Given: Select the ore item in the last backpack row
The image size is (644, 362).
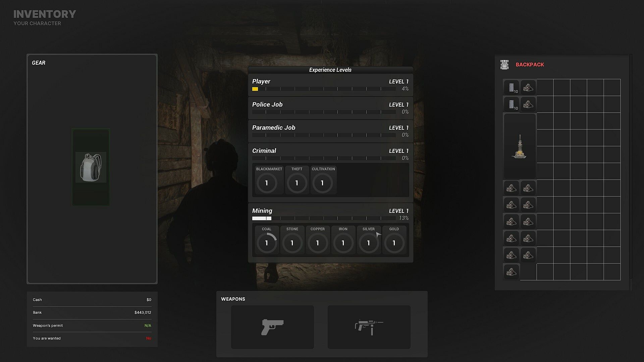Looking at the screenshot, I should [511, 272].
